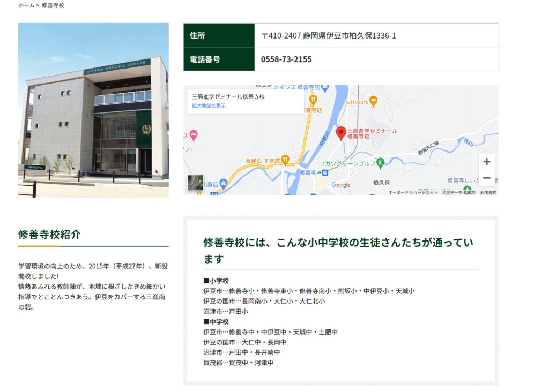Image resolution: width=549 pixels, height=392 pixels.
Task: Click row 伊豆の国市…長岡南小・大仁小・大仁北小
Action: [264, 301]
